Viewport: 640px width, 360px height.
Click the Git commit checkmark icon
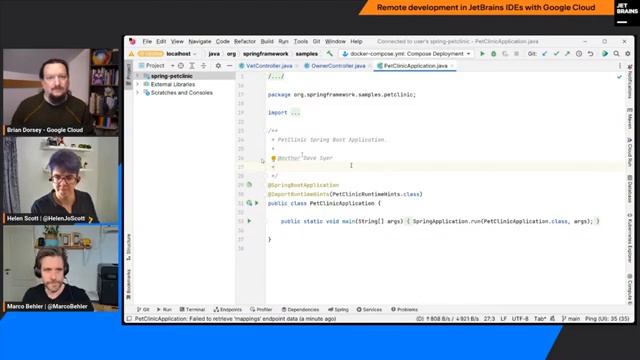556,54
